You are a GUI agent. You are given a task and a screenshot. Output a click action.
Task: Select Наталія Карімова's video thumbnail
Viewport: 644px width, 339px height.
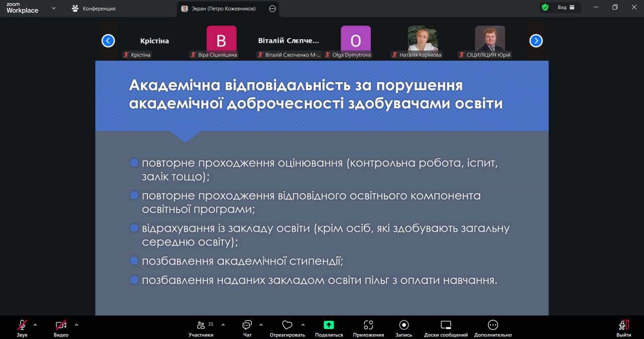click(x=422, y=39)
